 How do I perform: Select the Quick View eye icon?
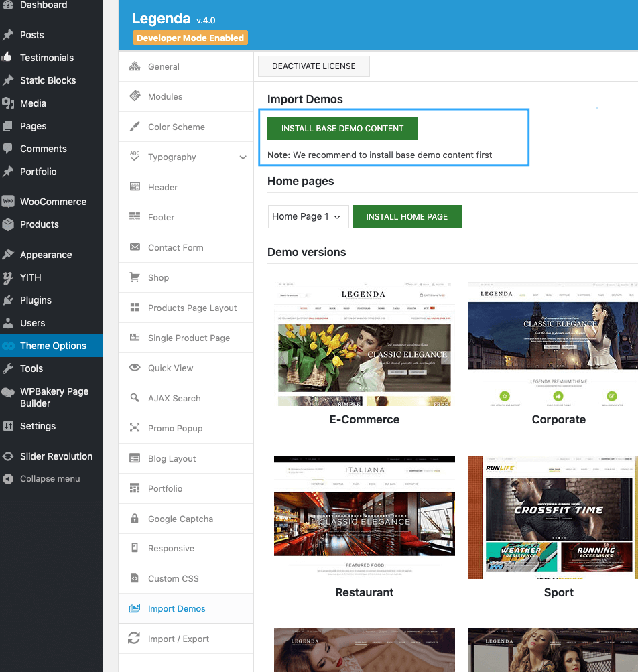coord(135,367)
